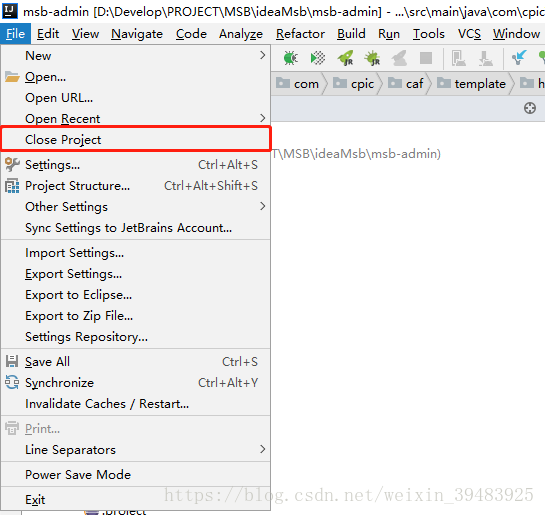Select Close Project menu entry

coord(136,139)
